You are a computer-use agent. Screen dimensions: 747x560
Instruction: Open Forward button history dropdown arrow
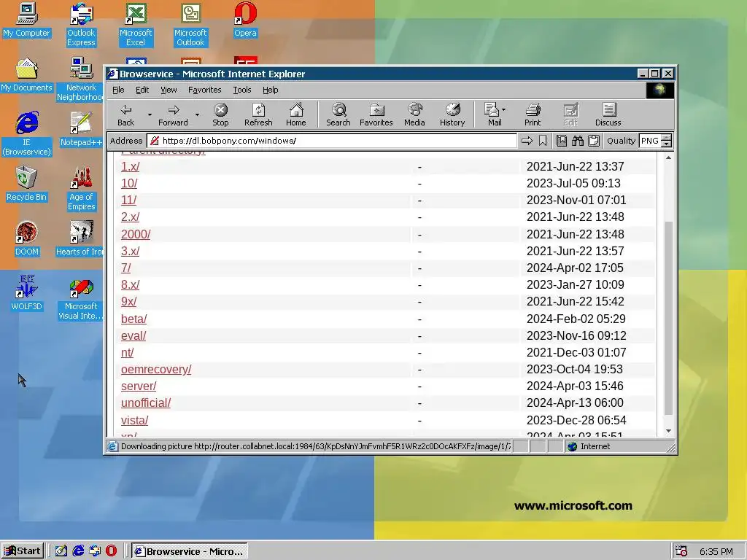pyautogui.click(x=197, y=114)
